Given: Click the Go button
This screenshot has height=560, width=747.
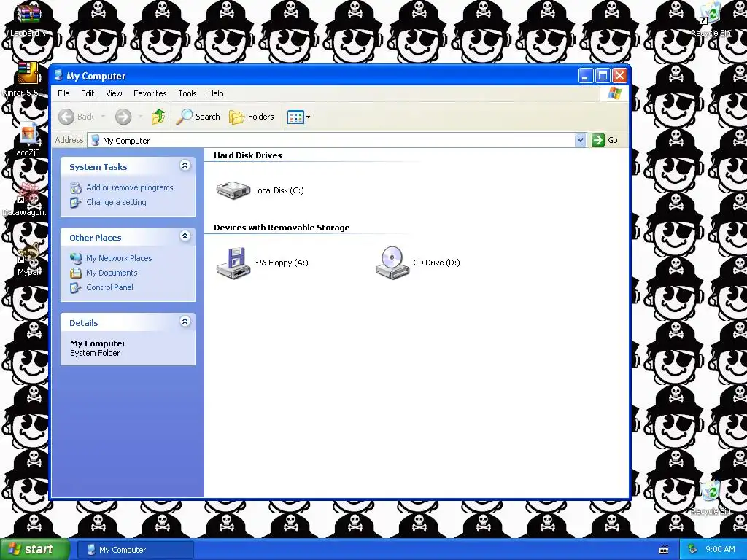Looking at the screenshot, I should [605, 140].
